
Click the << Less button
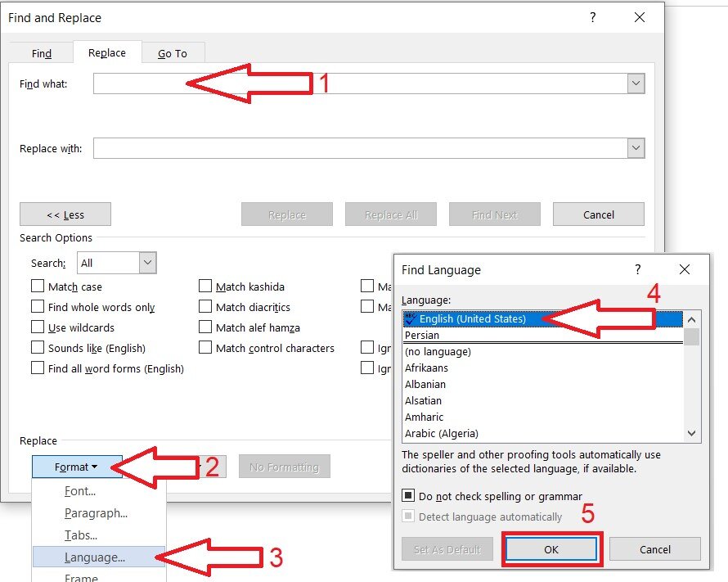pos(65,215)
